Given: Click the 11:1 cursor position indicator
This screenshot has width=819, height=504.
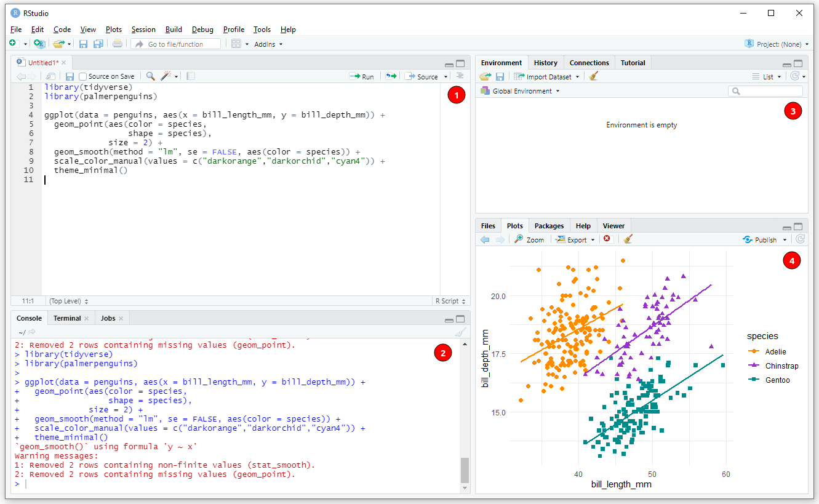Looking at the screenshot, I should [28, 301].
